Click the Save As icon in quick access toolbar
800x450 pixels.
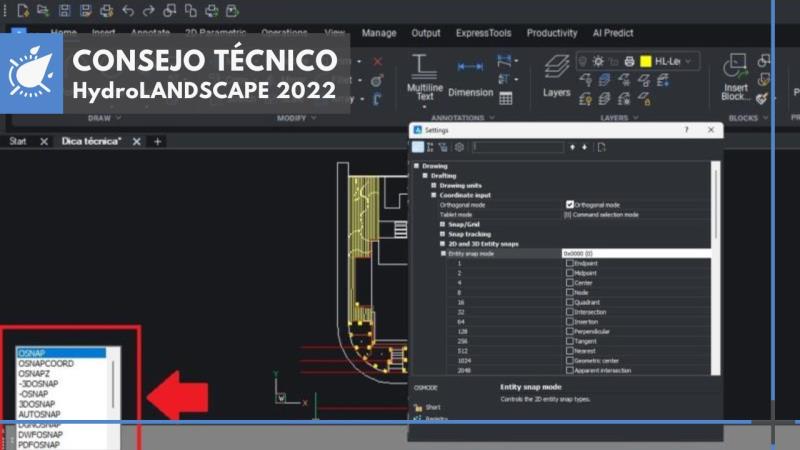85,10
